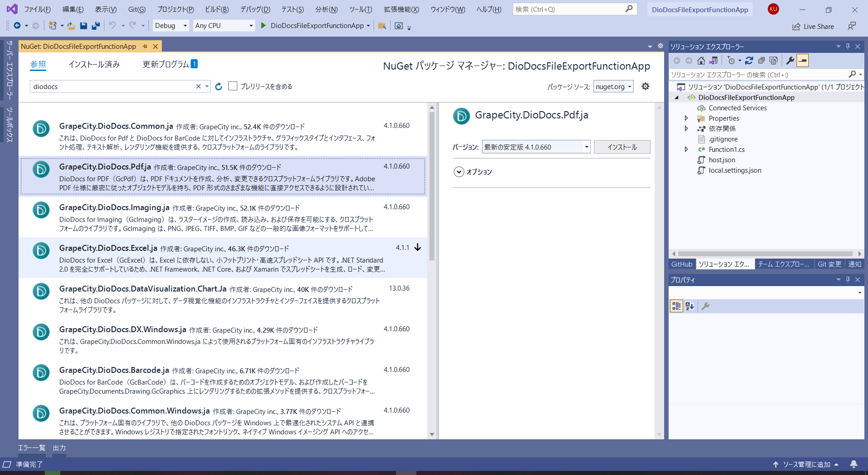Open NuGet package source settings gear
The height and width of the screenshot is (475, 868).
[x=646, y=86]
